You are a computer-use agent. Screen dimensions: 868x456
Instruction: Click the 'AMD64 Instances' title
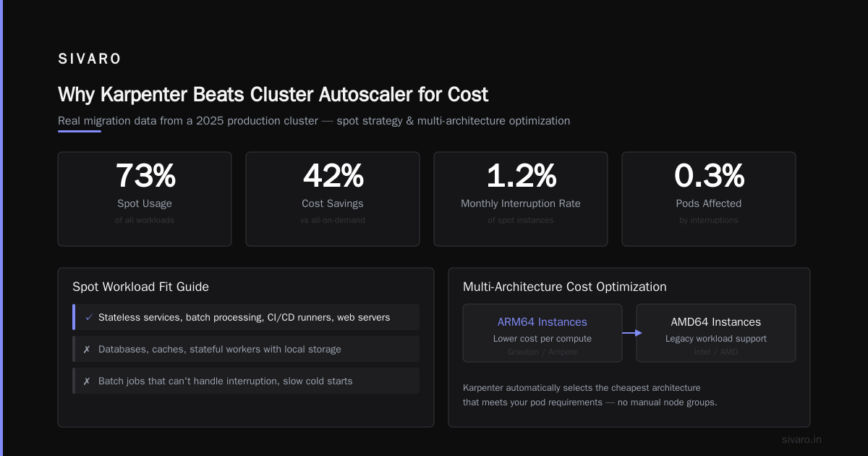[x=716, y=322]
